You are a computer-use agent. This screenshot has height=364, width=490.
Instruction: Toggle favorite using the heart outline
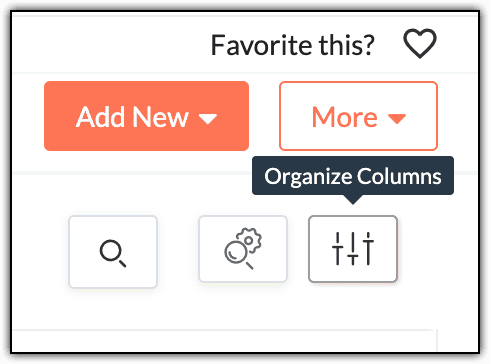pos(420,44)
